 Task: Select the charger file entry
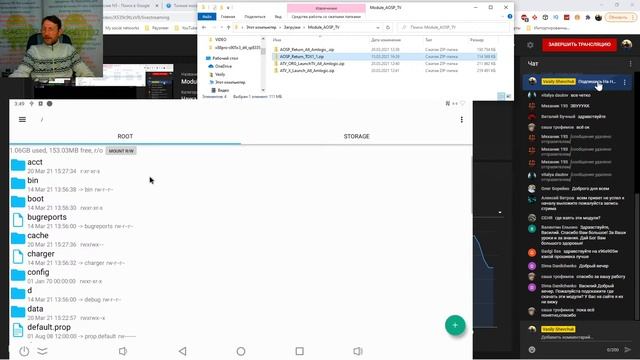coord(241,258)
